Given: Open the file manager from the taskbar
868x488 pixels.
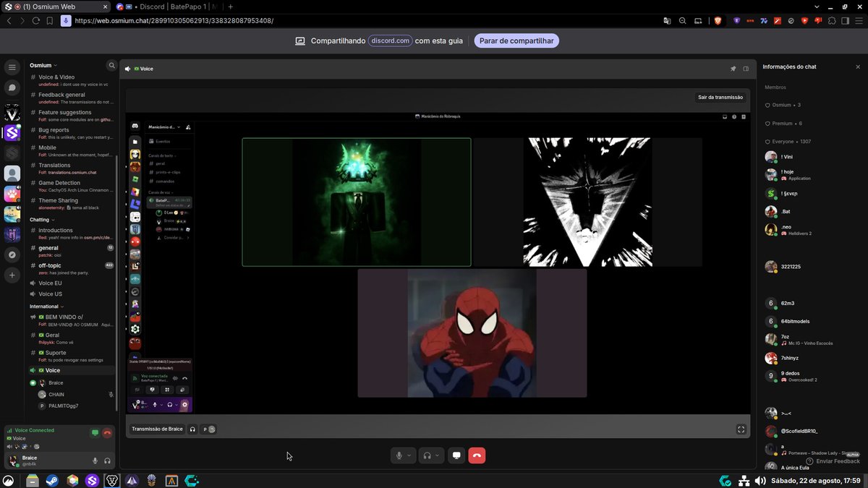Looking at the screenshot, I should 32,480.
